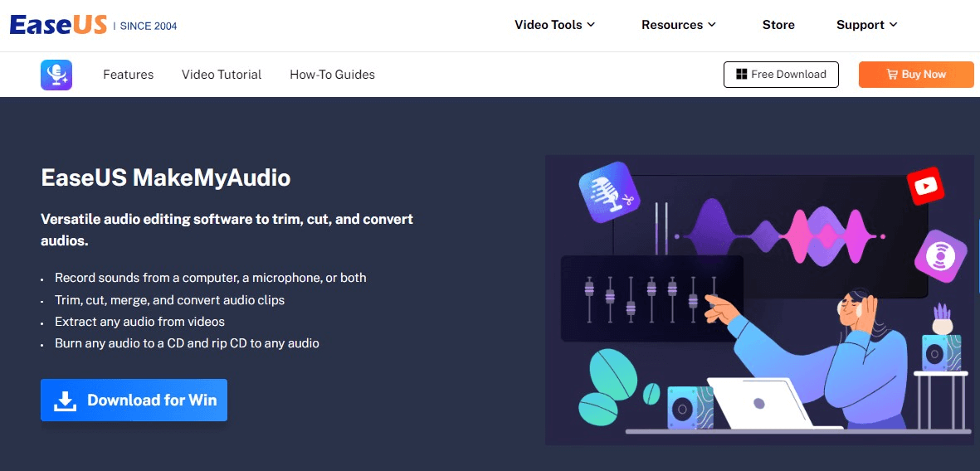Click the Buy Now button
Screen dimensions: 980x471
916,75
